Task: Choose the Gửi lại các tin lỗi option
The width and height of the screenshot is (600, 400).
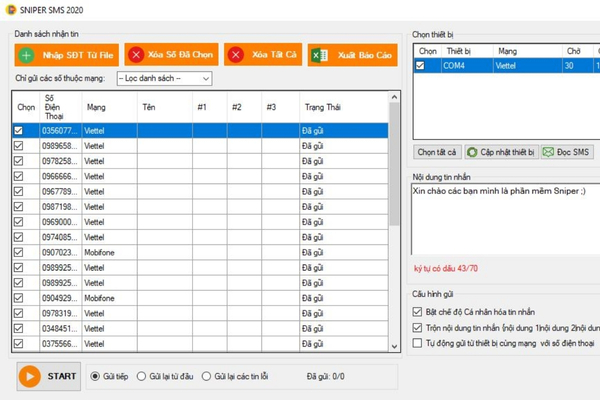Action: point(207,376)
